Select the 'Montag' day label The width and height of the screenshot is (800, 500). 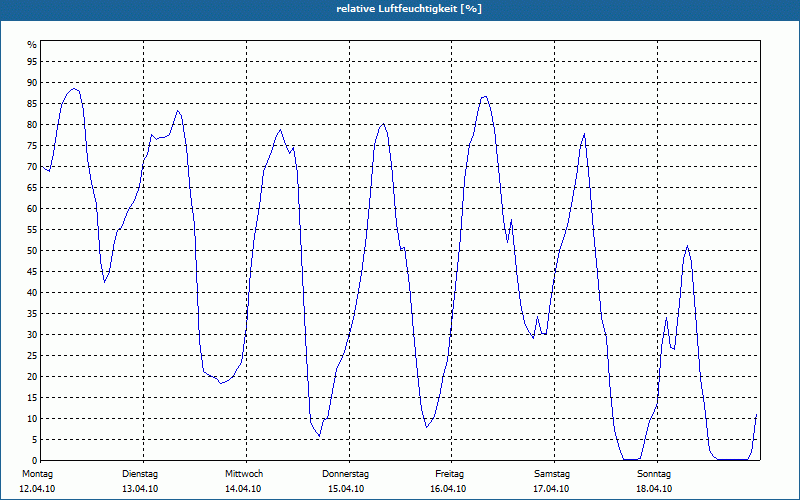pyautogui.click(x=37, y=474)
